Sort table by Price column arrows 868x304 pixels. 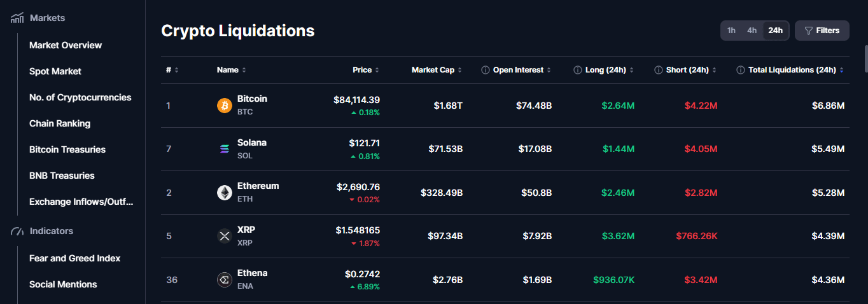pos(377,70)
